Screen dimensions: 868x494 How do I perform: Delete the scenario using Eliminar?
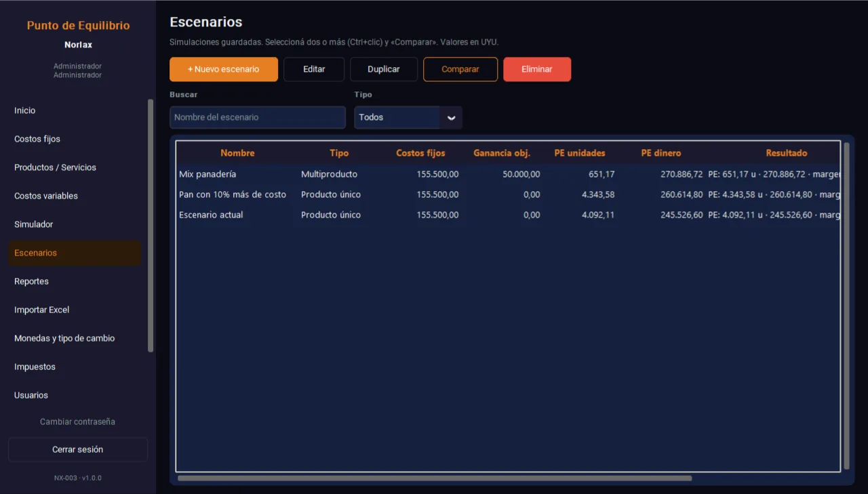coord(537,69)
